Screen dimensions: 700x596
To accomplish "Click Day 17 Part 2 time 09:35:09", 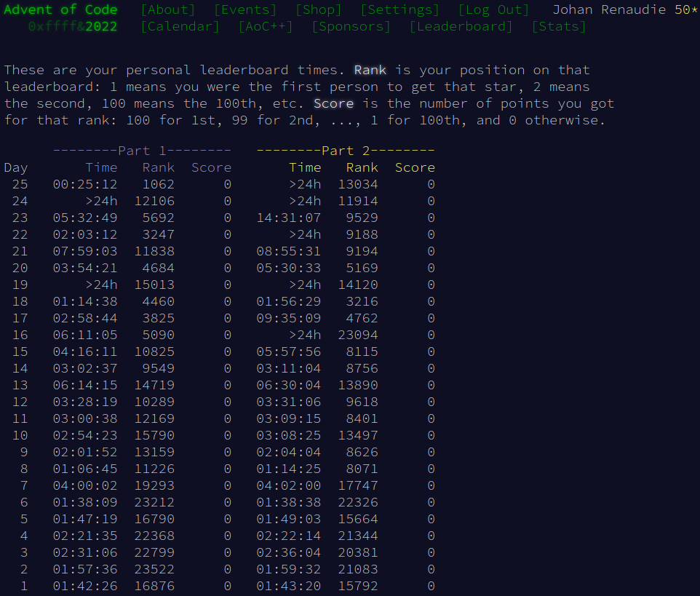I will click(x=289, y=318).
